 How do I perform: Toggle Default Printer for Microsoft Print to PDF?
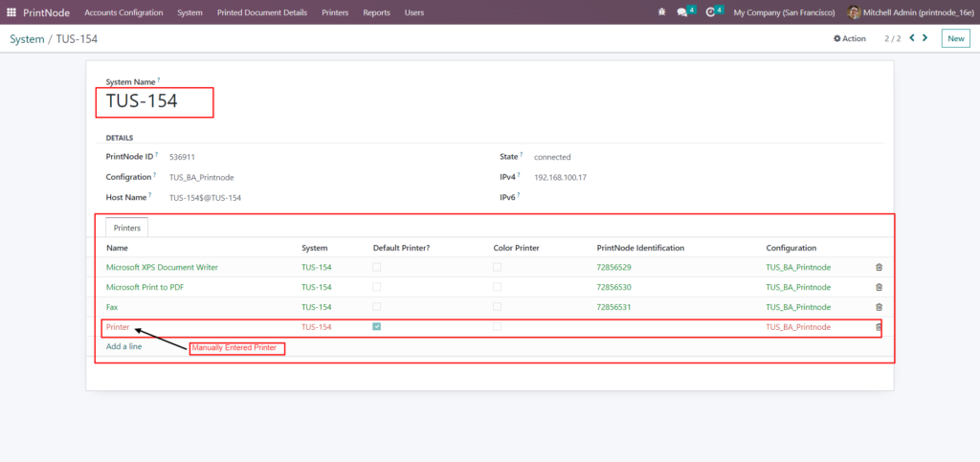coord(376,287)
